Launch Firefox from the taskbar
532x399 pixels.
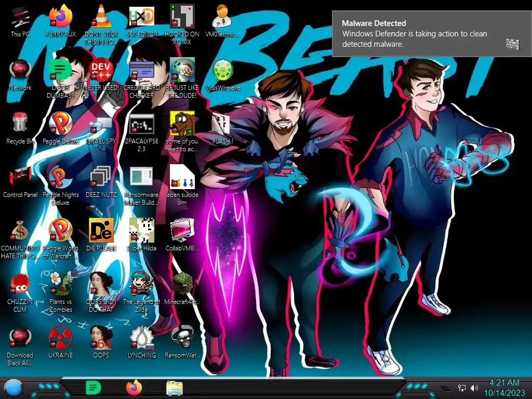pos(134,388)
